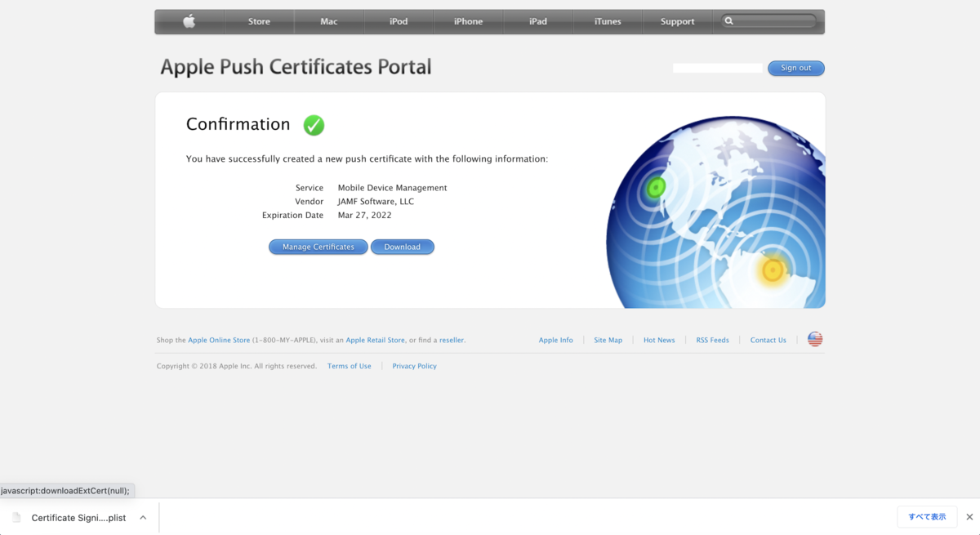Open the Apple Retail Store link
980x535 pixels.
375,340
